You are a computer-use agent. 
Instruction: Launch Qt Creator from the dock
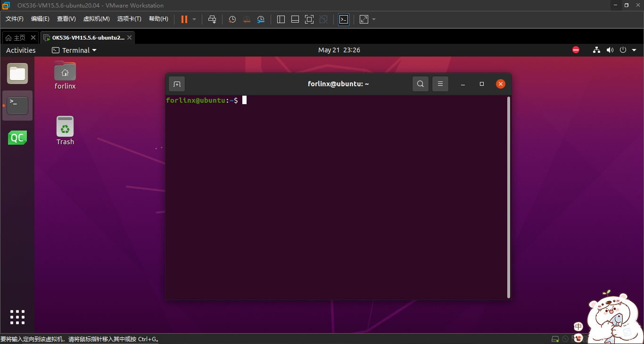tap(17, 138)
